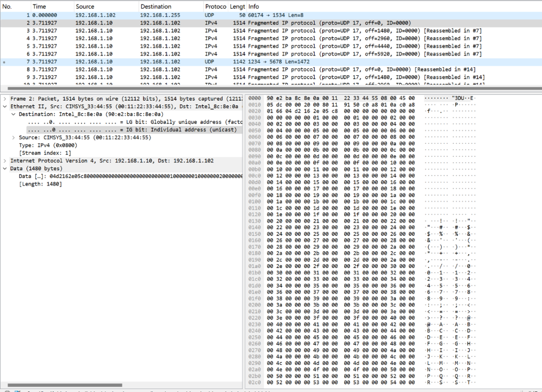542x392 pixels.
Task: Sort by the Length column header
Action: coord(237,6)
